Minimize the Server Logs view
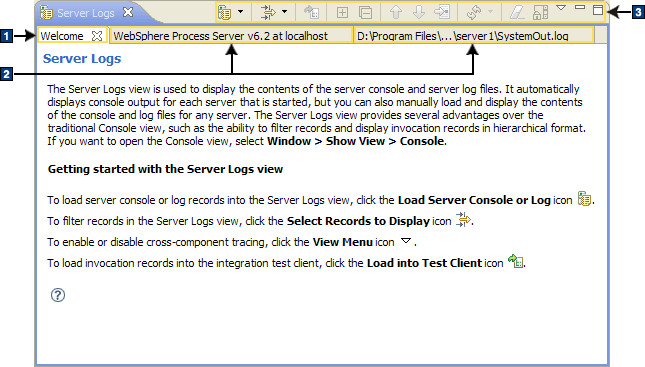 [x=580, y=7]
